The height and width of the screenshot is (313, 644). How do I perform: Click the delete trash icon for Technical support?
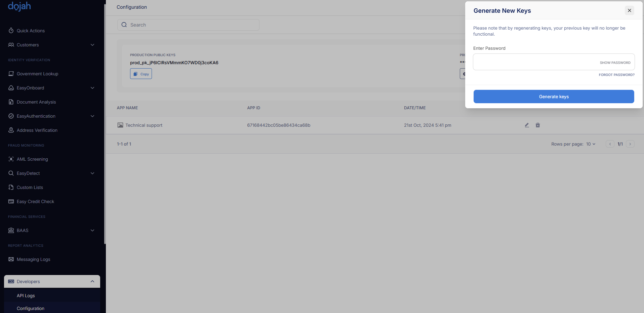[x=538, y=125]
